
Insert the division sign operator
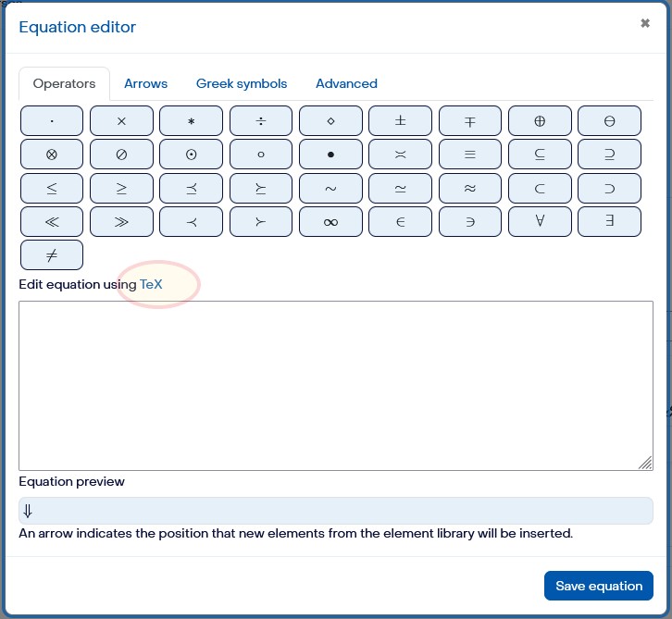(261, 121)
